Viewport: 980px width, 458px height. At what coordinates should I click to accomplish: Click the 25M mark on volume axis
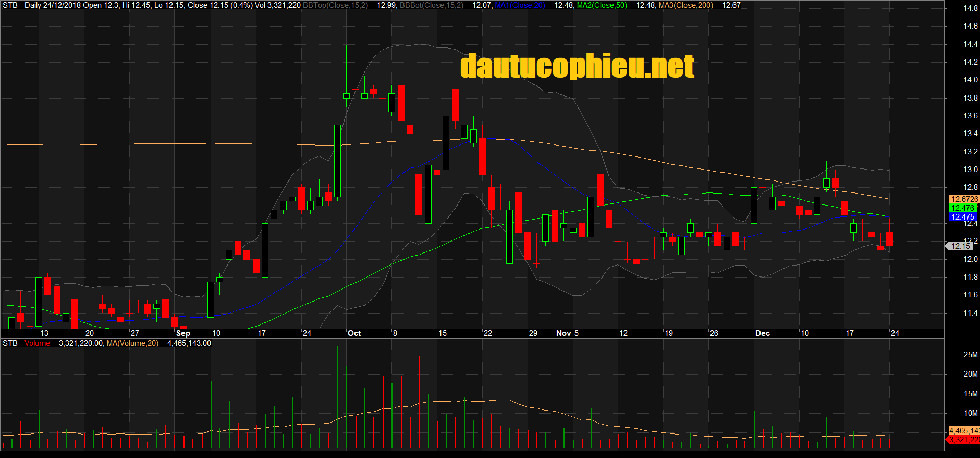pyautogui.click(x=970, y=355)
